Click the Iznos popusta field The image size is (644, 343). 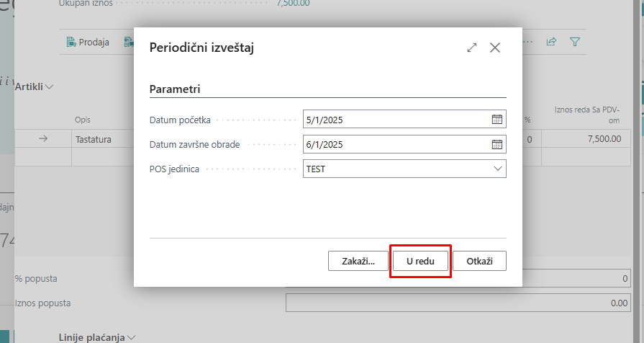458,303
